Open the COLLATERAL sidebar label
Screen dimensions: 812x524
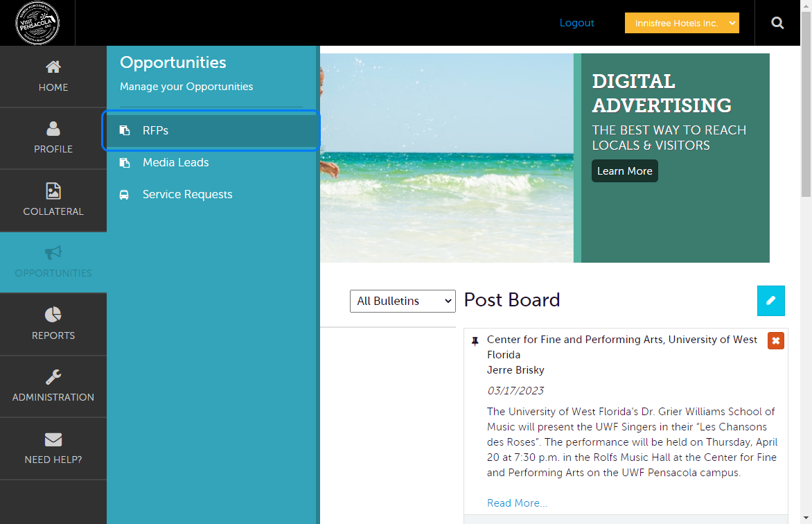pos(53,211)
